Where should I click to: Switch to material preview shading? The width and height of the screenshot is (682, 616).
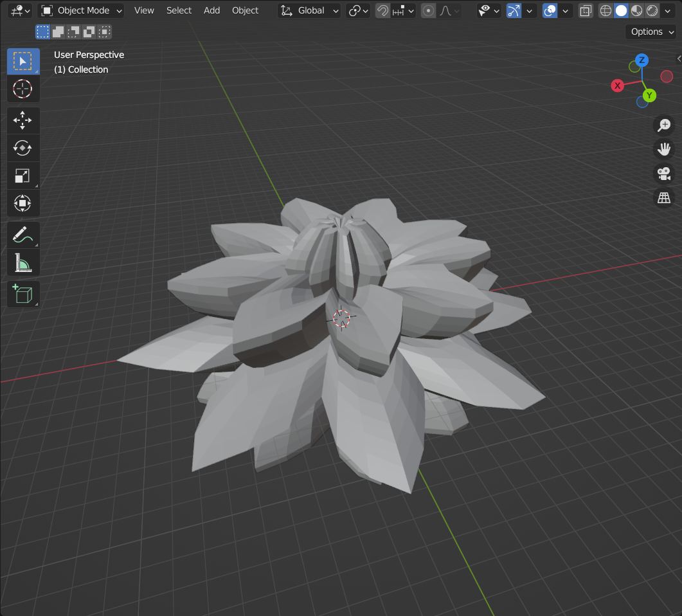[637, 10]
